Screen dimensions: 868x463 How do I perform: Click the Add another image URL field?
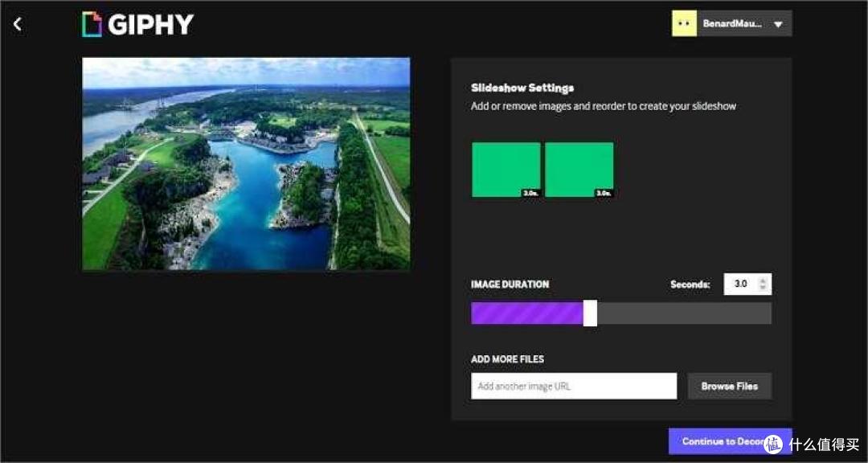click(x=574, y=386)
